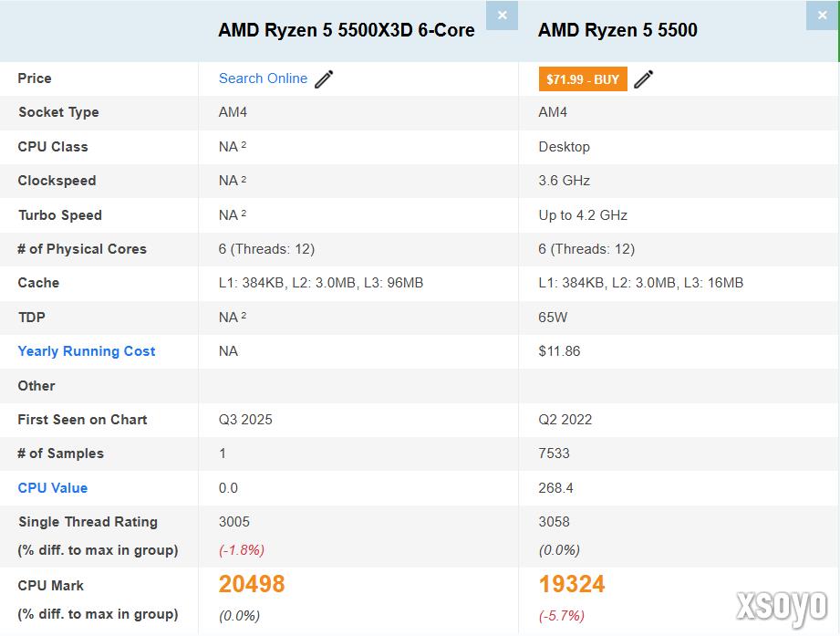Select the Q3 2025 first seen value
This screenshot has height=636, width=840.
[x=245, y=419]
